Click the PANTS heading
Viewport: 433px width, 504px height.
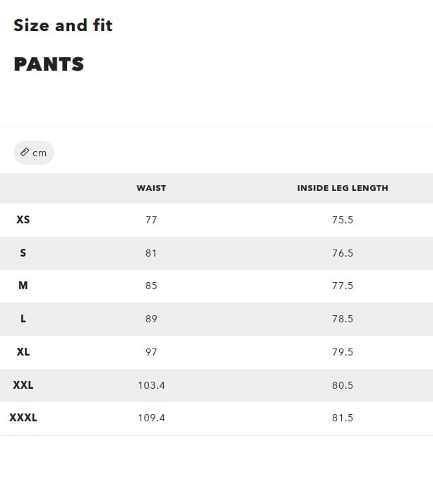[x=49, y=64]
